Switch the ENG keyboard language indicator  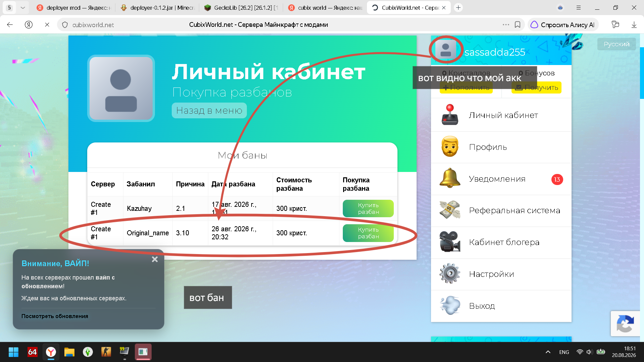[564, 352]
